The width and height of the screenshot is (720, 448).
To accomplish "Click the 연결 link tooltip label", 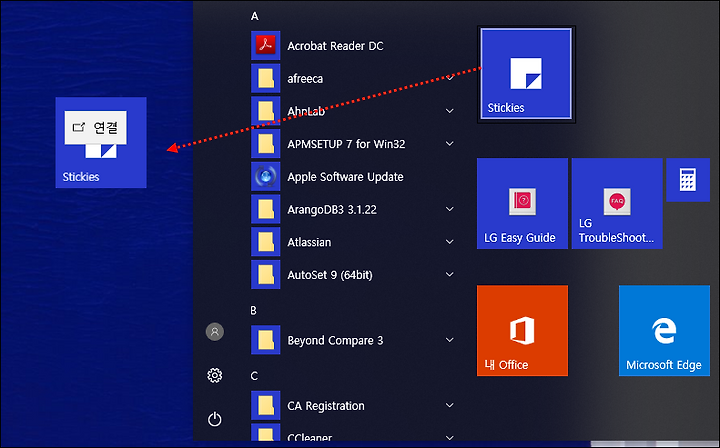I will coord(96,128).
